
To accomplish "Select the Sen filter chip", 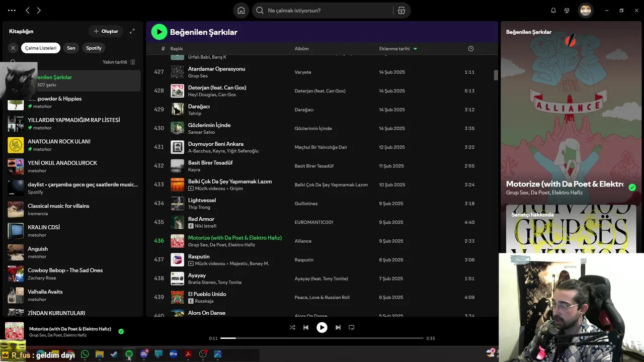I will [71, 48].
